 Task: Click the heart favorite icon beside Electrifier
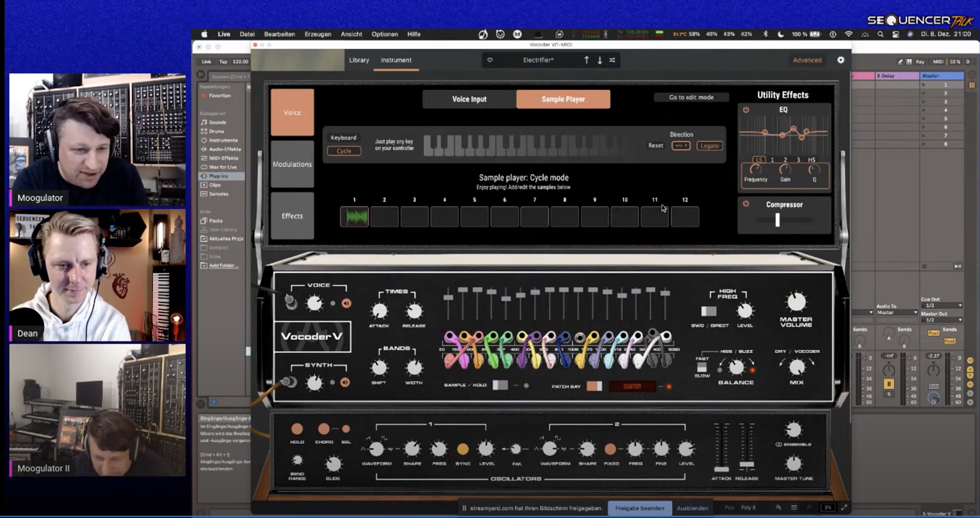point(490,60)
